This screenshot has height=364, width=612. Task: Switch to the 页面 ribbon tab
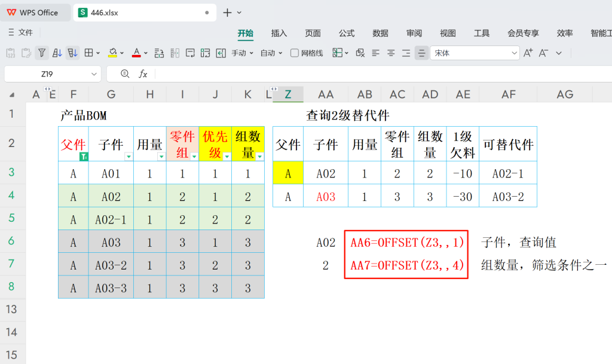pyautogui.click(x=313, y=33)
